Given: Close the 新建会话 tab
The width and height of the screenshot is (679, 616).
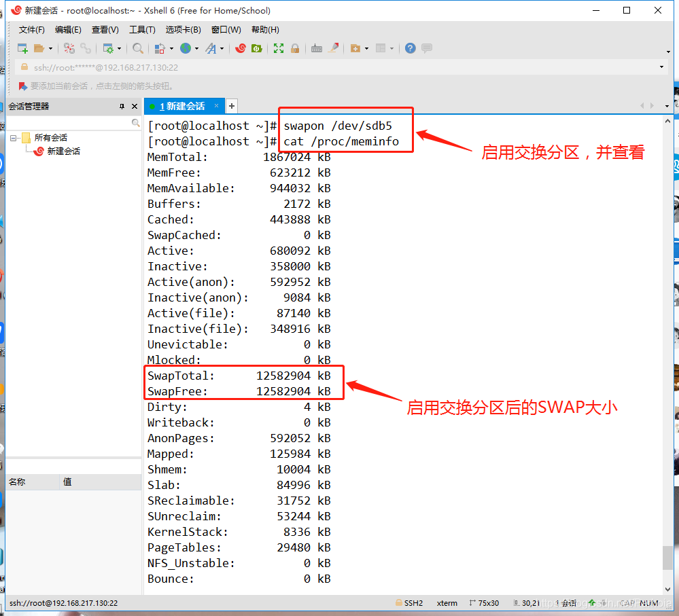Looking at the screenshot, I should point(217,105).
